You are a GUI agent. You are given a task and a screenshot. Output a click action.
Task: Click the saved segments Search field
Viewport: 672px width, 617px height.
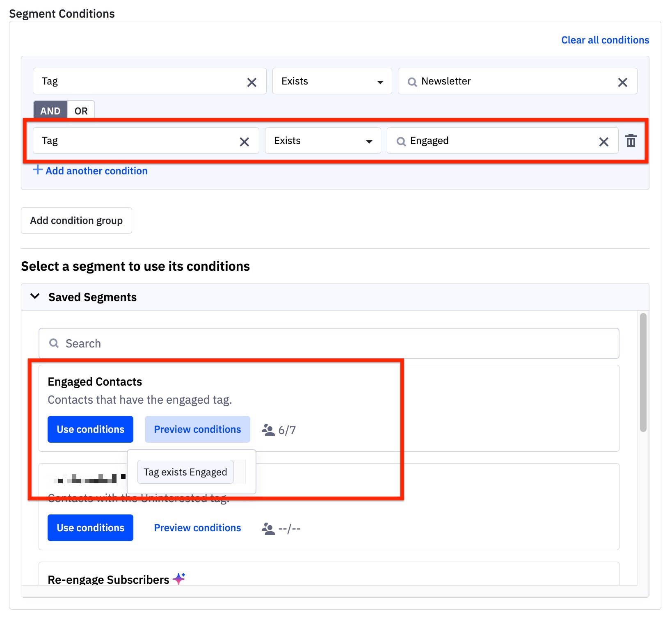click(328, 343)
